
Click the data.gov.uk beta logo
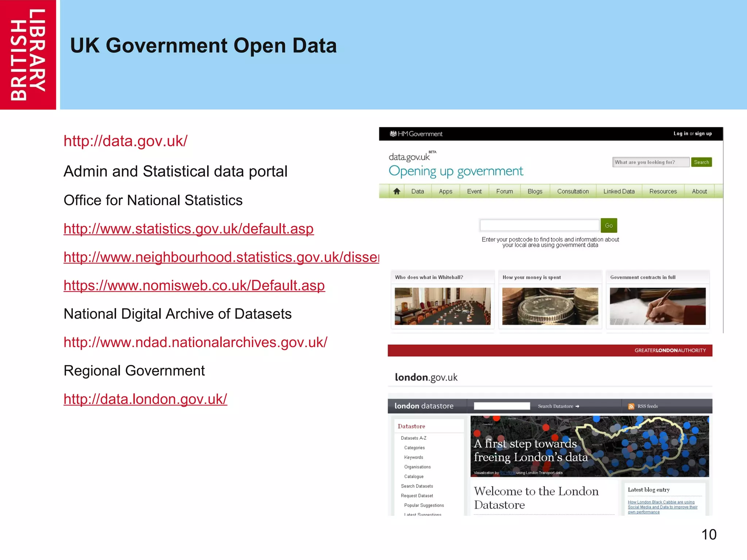pos(412,156)
